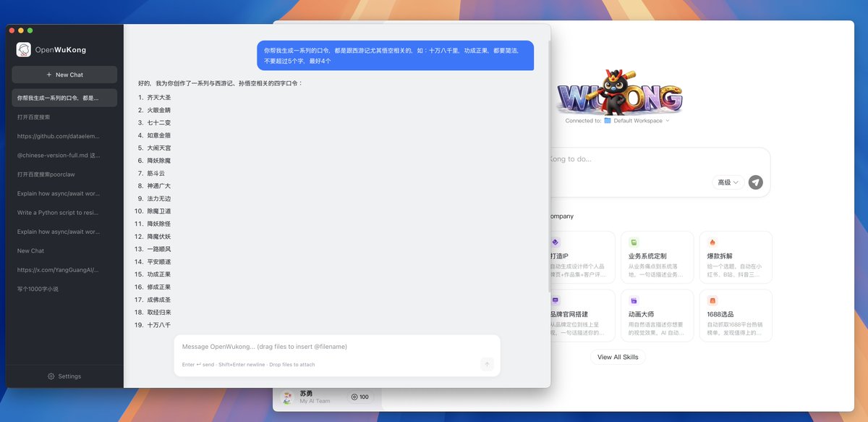Open the chat titled 'New Chat' in history
Viewport: 868px width, 422px height.
(64, 251)
